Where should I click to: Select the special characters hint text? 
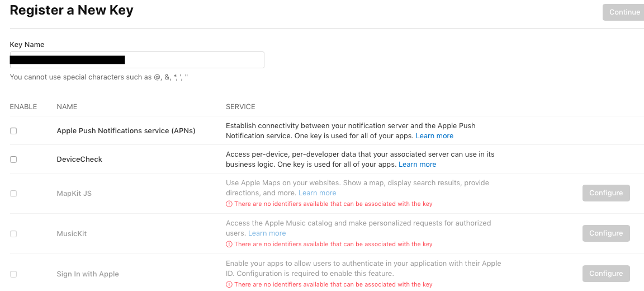(x=99, y=77)
